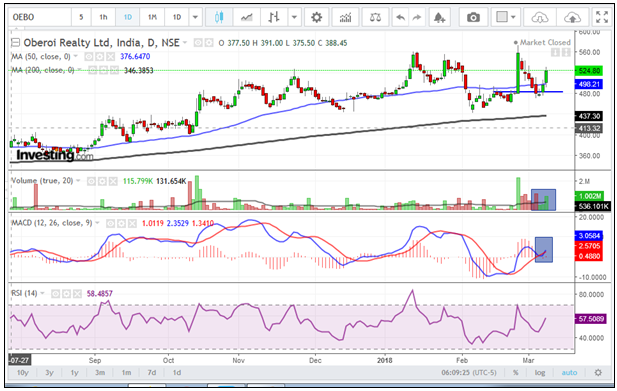
Task: Expand RSI (14) dropdown arrow
Action: [42, 294]
